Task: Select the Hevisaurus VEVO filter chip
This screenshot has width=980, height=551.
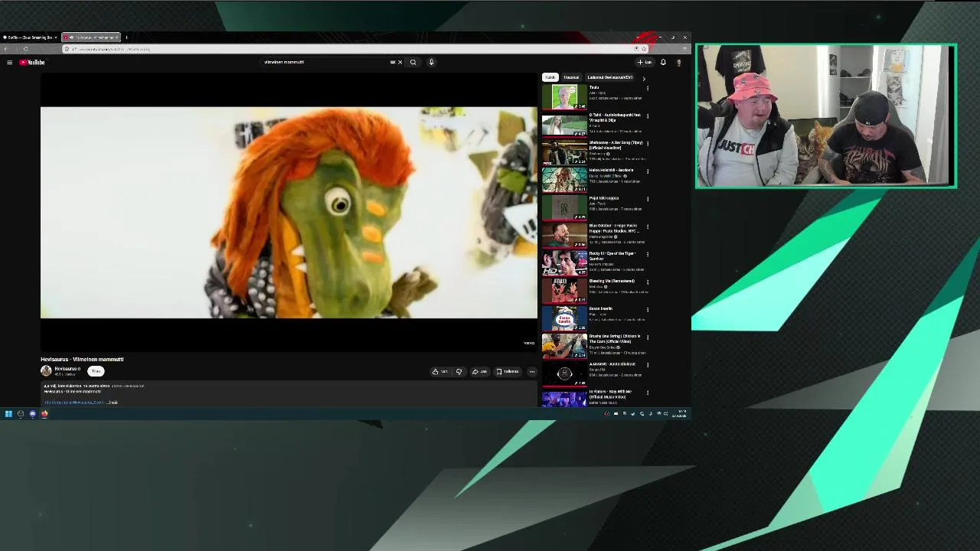Action: click(x=610, y=77)
